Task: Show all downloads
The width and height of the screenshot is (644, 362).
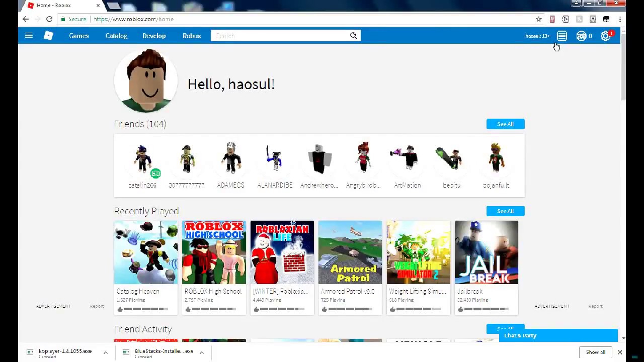Action: (x=596, y=352)
